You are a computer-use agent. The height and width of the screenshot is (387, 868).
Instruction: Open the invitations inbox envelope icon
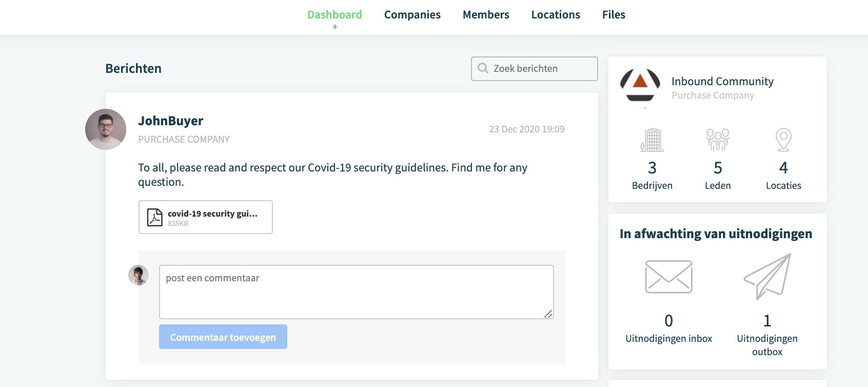point(668,277)
